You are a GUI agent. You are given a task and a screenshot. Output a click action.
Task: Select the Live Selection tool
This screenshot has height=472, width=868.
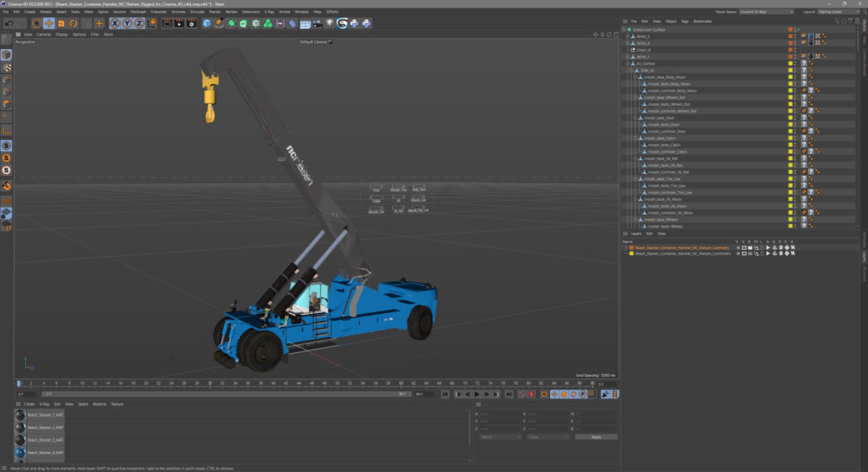pyautogui.click(x=37, y=24)
